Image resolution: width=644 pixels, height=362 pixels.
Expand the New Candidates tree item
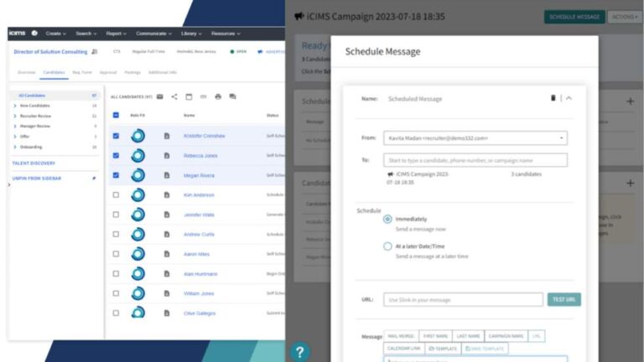point(14,106)
